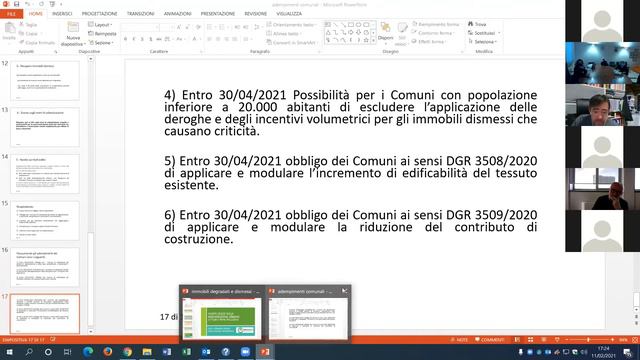Click the NOTE button in status bar
640x360 pixels.
click(460, 340)
